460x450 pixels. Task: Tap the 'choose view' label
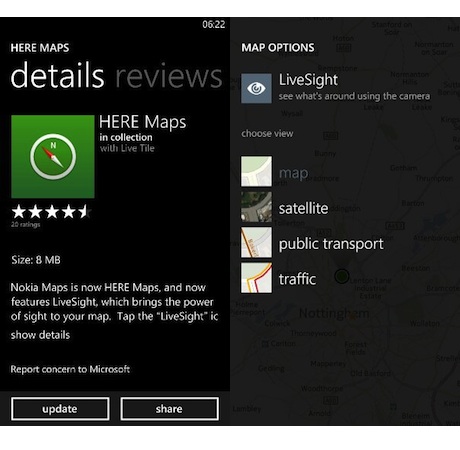tap(267, 134)
